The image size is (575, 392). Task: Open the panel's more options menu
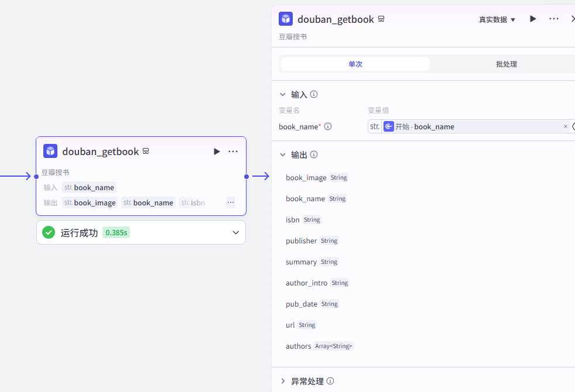[554, 19]
